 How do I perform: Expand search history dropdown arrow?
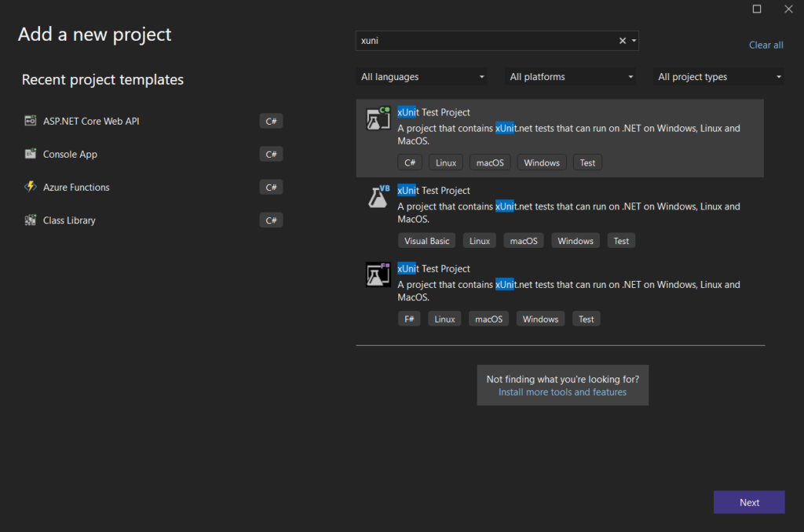634,41
